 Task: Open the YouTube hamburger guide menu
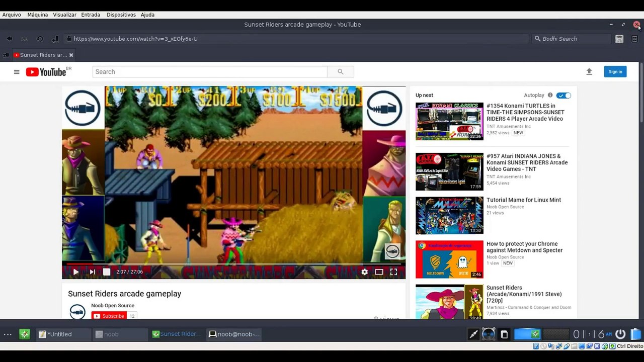[x=17, y=72]
